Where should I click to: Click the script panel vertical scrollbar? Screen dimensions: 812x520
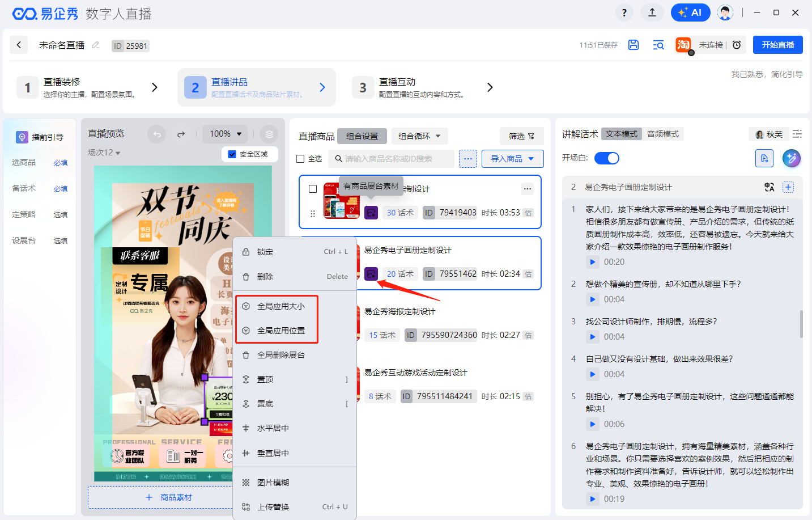pos(801,324)
